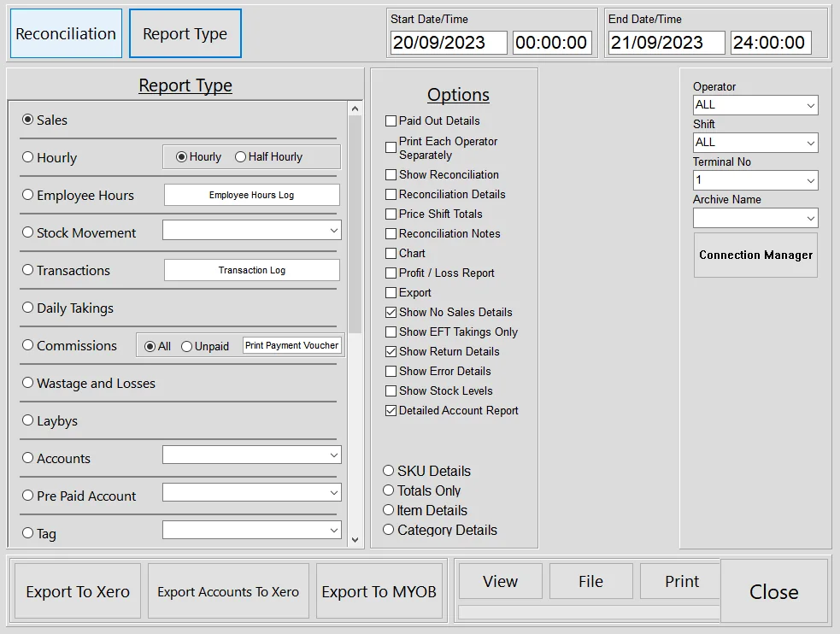This screenshot has height=634, width=840.
Task: Click Export Accounts To Xero
Action: 228,591
